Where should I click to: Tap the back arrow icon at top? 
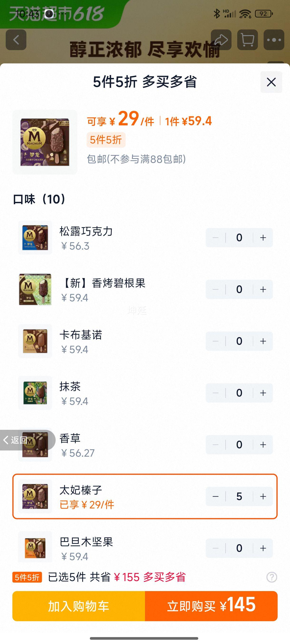point(16,40)
